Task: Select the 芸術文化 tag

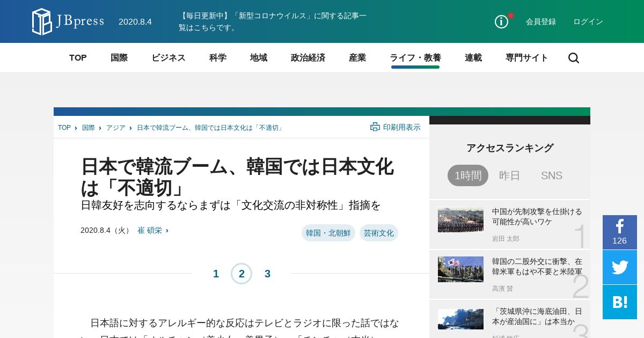Action: tap(379, 233)
